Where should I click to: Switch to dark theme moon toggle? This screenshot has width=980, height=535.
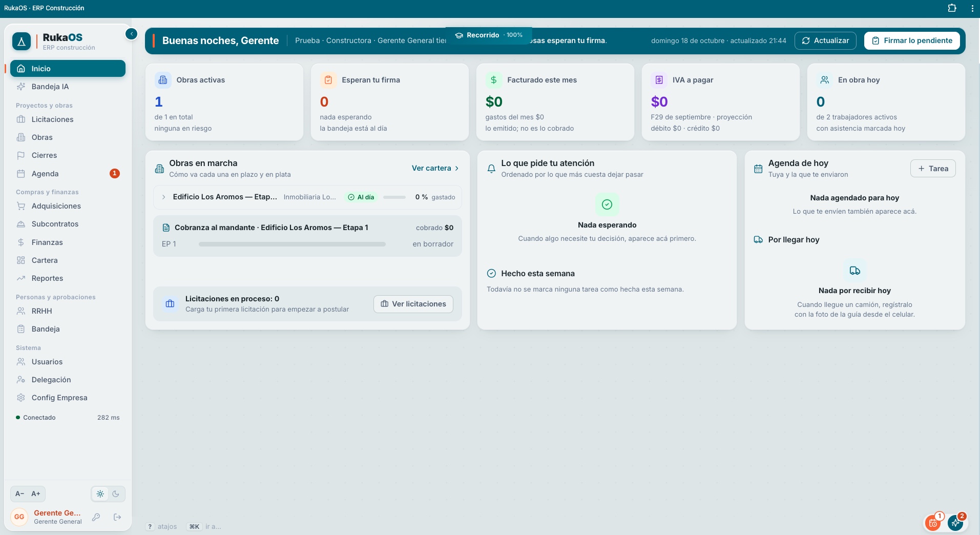(116, 493)
